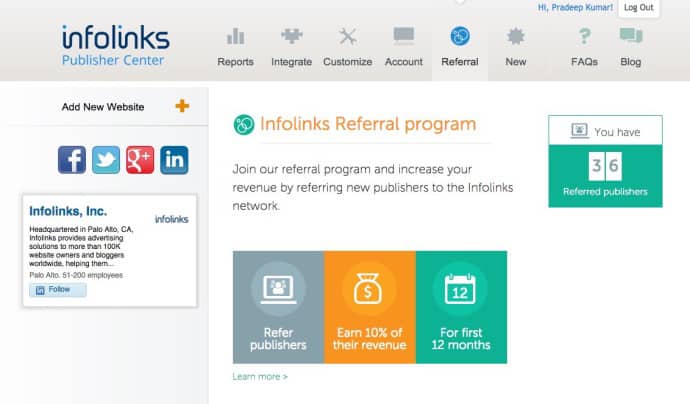
Task: Open the Google Plus icon
Action: 140,160
